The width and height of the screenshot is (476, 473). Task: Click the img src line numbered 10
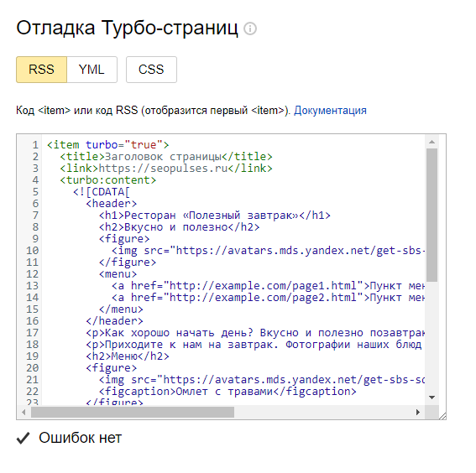[268, 251]
